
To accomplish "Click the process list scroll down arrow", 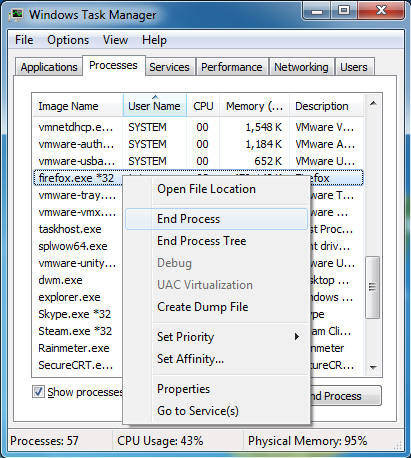I will point(373,367).
